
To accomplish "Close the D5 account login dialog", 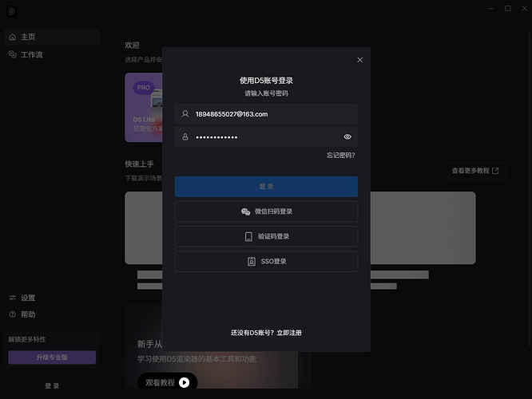I will point(360,60).
